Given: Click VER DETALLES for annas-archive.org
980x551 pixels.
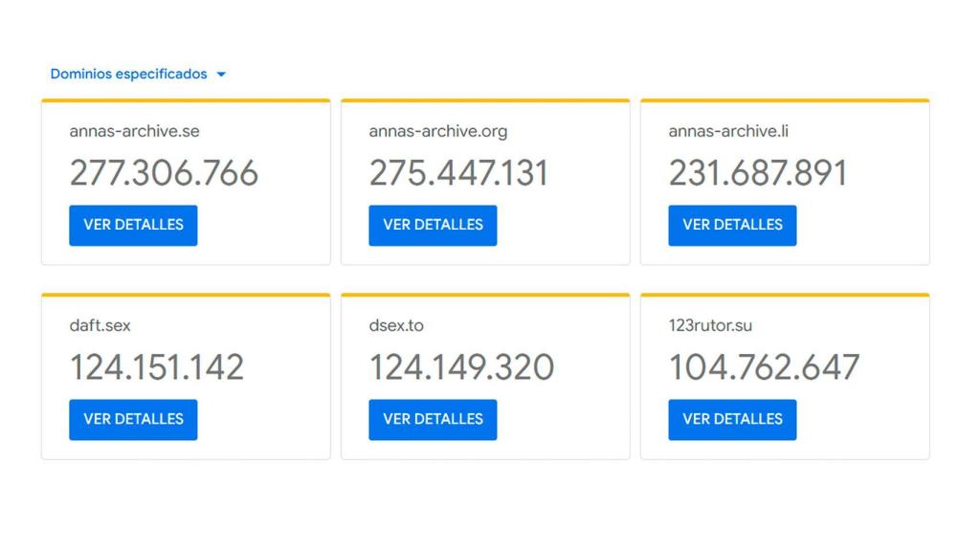Looking at the screenshot, I should (x=433, y=225).
